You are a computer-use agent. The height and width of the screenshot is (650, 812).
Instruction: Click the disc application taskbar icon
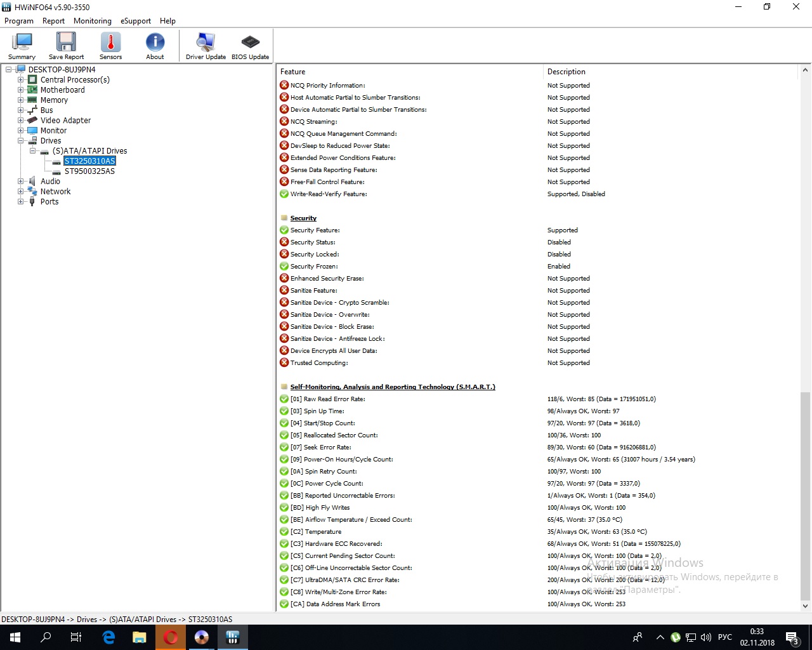tap(202, 637)
